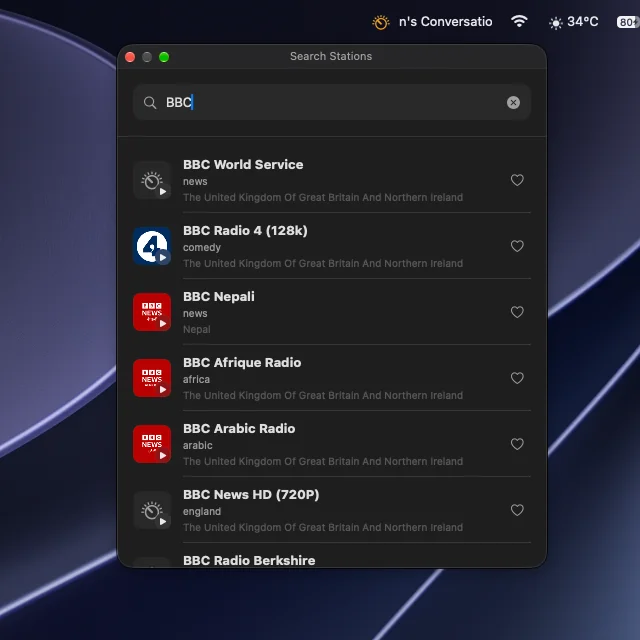Select the BBC Arabic Radio title
The height and width of the screenshot is (640, 640).
pos(239,429)
